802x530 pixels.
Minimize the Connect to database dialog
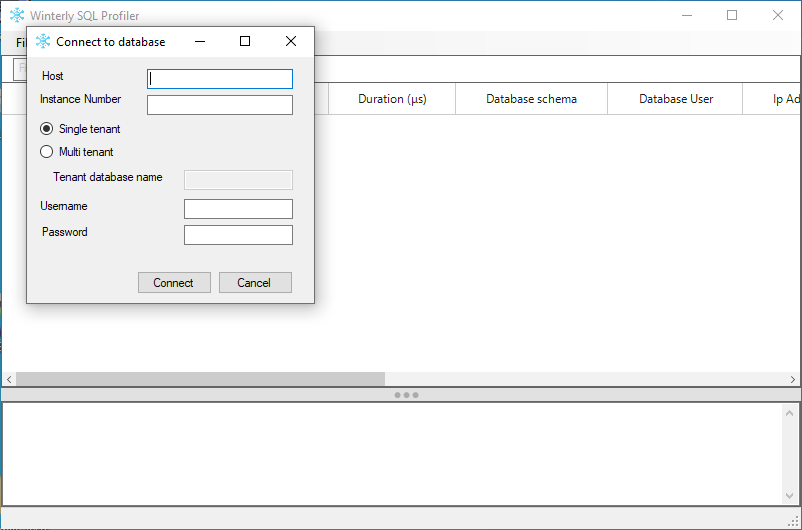pyautogui.click(x=200, y=41)
